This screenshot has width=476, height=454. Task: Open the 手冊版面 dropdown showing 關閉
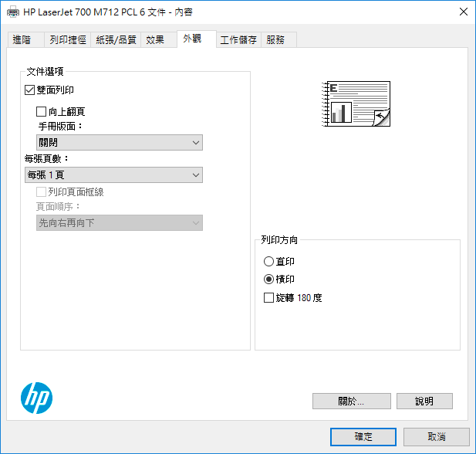(x=120, y=143)
